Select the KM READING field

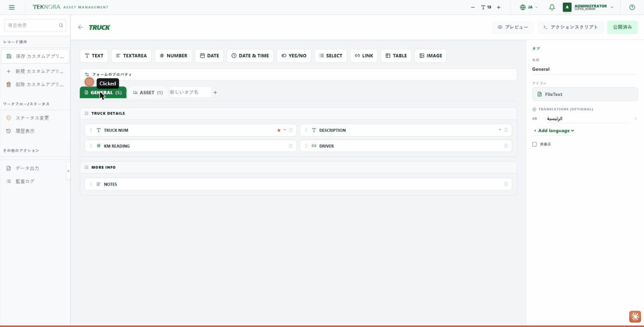pos(190,146)
